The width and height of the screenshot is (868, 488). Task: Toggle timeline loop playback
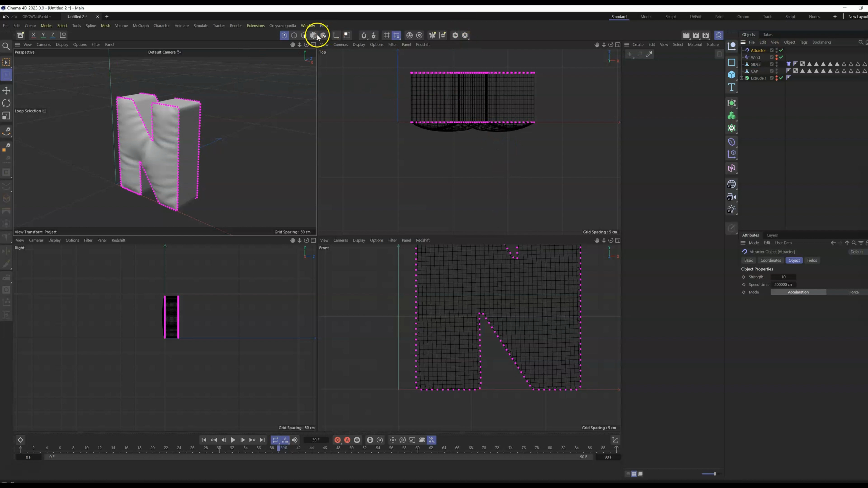point(275,440)
